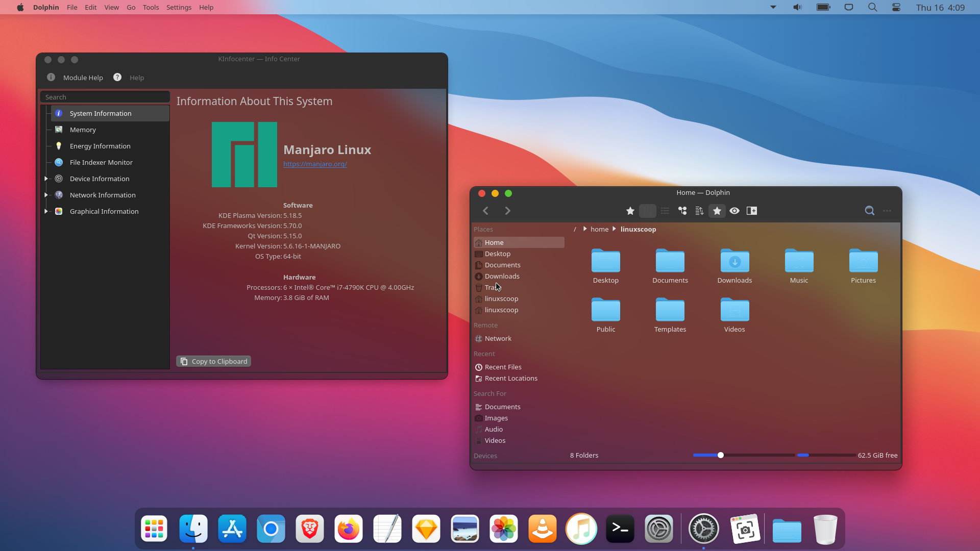Screen dimensions: 980x551
Task: Toggle the preview eye icon in Dolphin
Action: point(734,210)
